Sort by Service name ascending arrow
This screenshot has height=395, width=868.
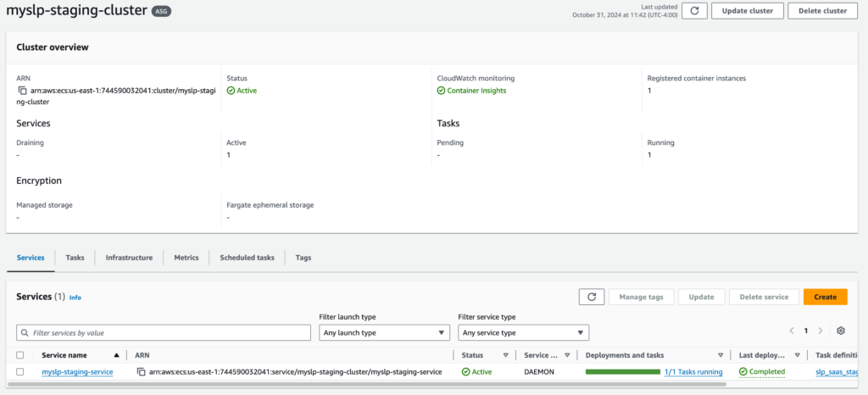click(x=116, y=355)
